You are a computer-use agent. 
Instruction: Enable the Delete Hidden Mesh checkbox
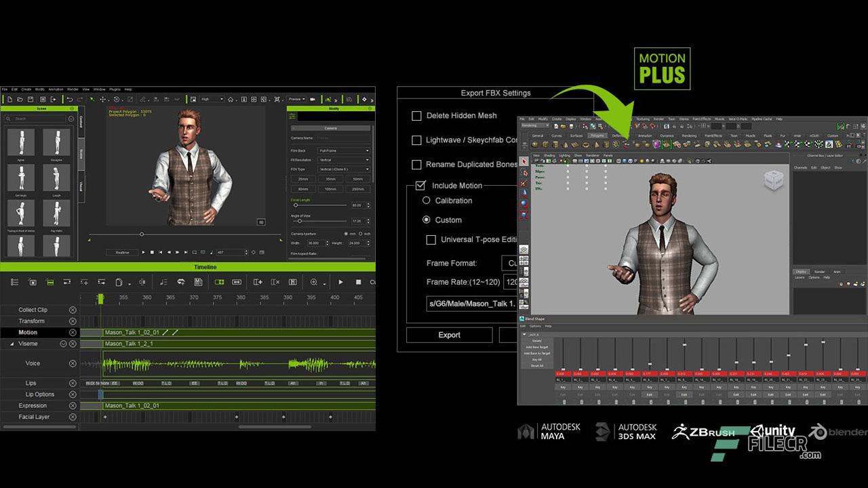[x=417, y=115]
